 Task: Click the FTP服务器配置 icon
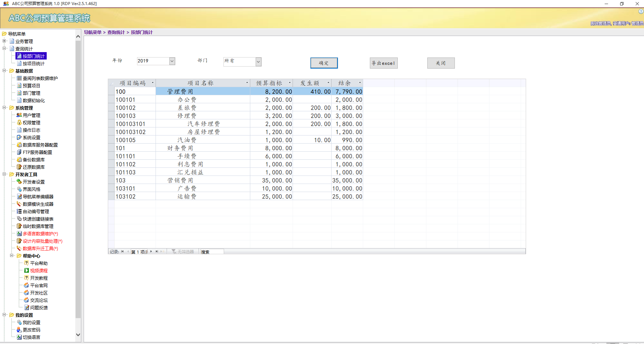(x=19, y=152)
